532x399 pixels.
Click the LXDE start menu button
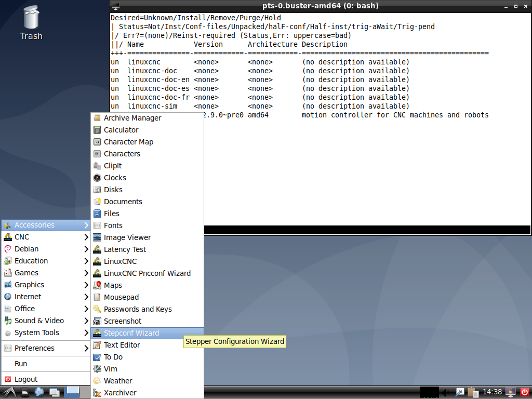(x=8, y=393)
